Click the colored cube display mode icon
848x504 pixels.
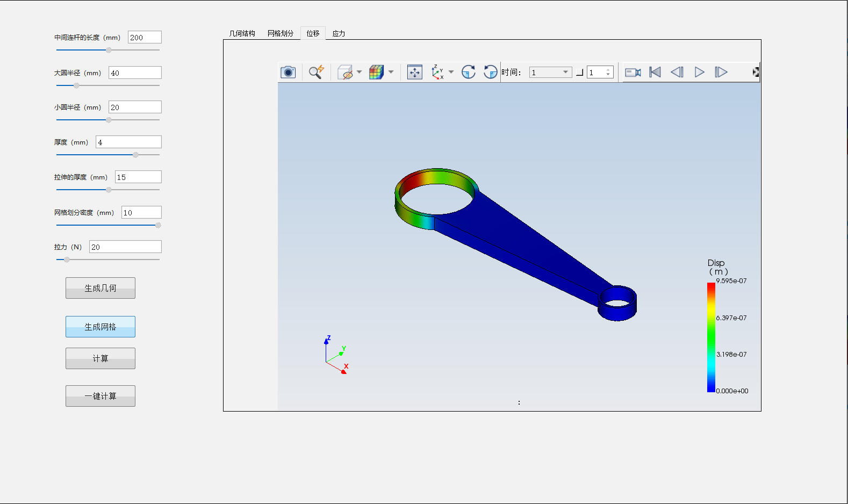click(377, 72)
